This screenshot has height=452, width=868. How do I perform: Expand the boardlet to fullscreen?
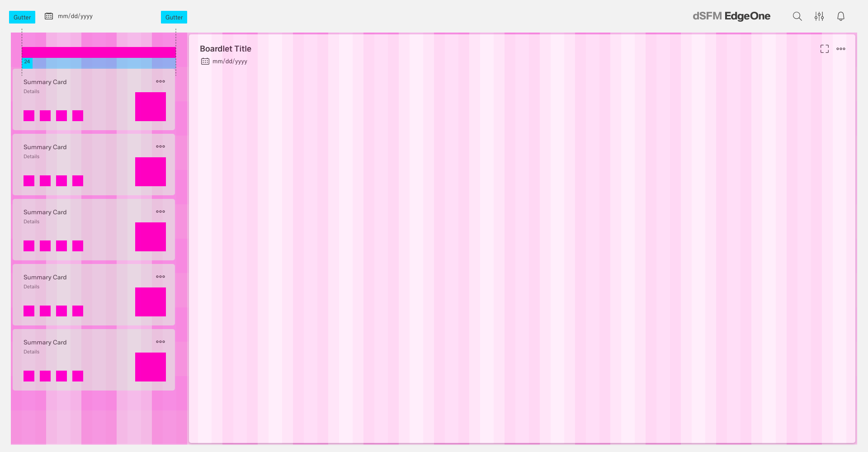coord(824,49)
